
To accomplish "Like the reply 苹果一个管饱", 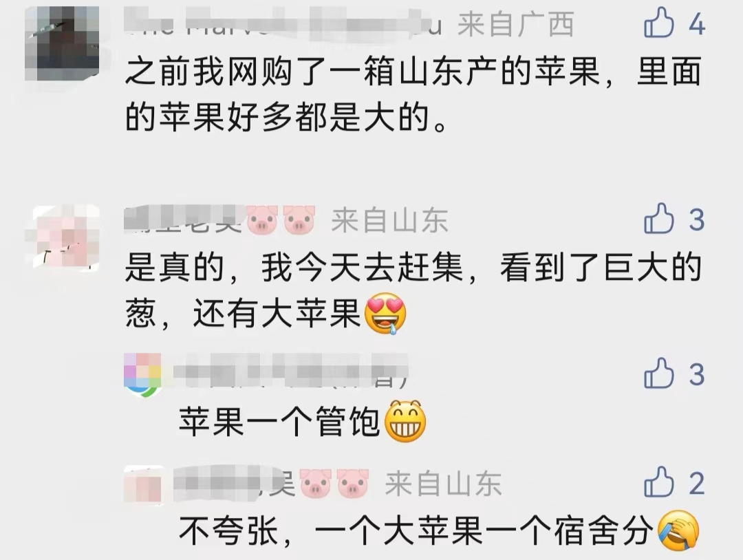I will (x=658, y=373).
